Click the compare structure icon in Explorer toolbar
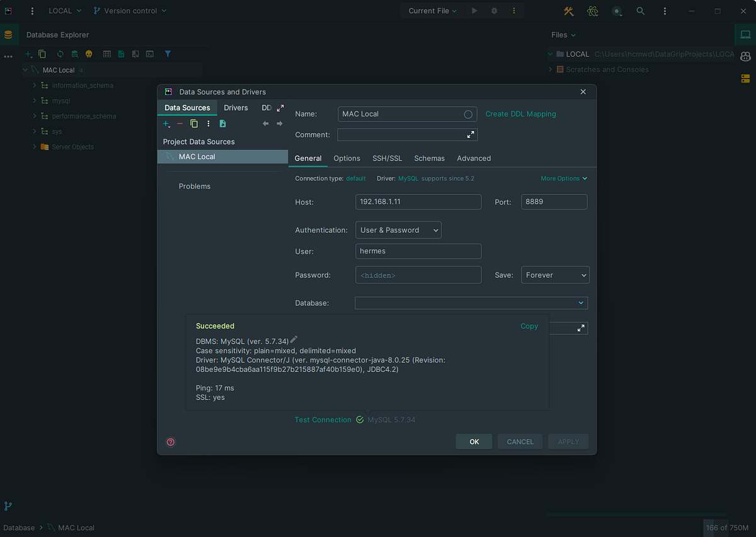 coord(135,54)
